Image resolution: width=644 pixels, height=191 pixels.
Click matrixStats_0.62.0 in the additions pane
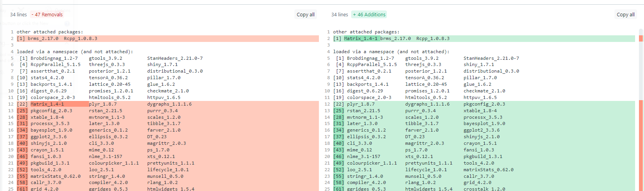tap(488, 170)
